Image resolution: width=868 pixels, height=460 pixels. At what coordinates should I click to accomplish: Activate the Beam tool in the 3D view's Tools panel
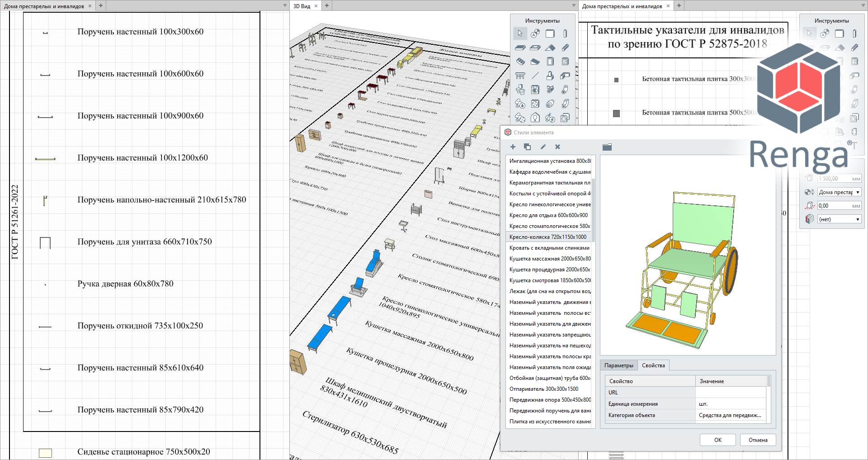pyautogui.click(x=565, y=47)
